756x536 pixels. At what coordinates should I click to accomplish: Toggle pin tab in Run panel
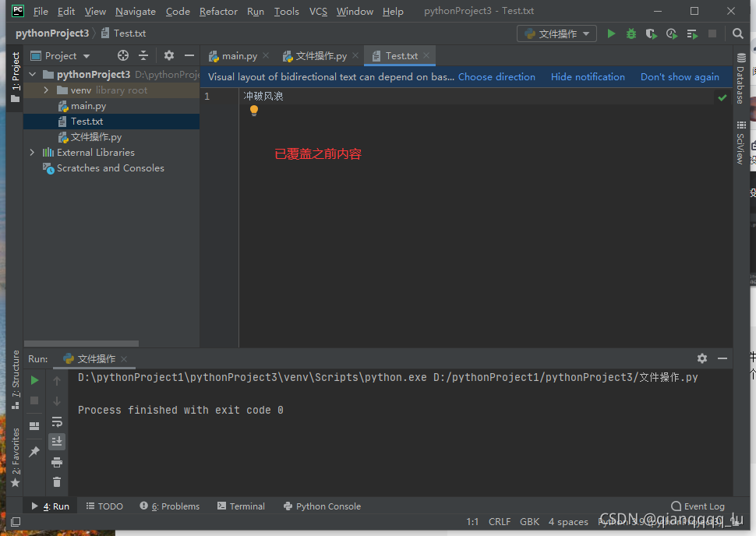tap(34, 452)
